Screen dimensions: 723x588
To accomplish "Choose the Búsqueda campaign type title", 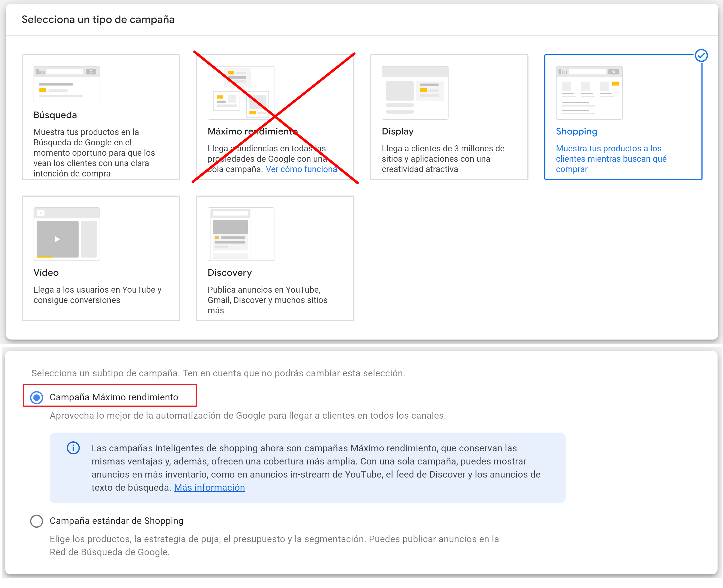I will tap(55, 115).
